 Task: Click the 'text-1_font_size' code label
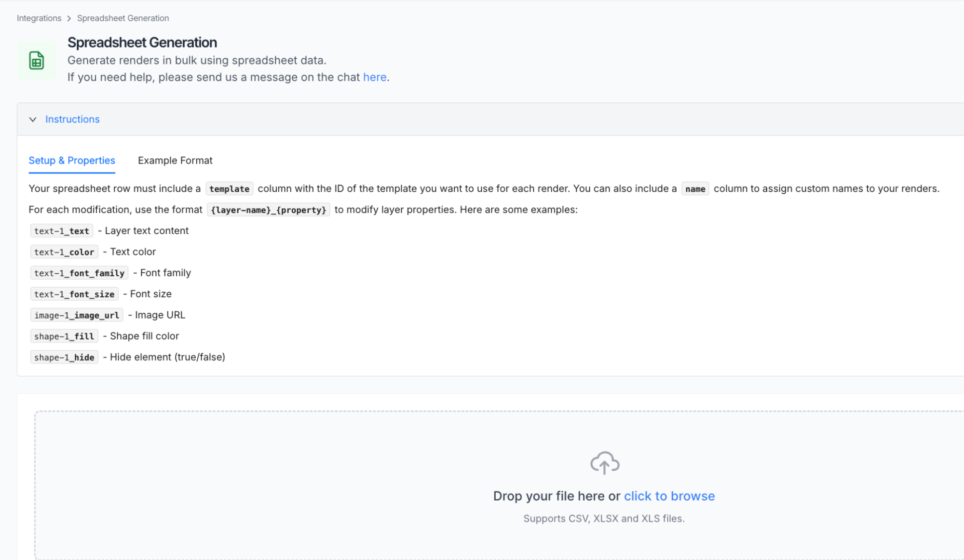click(x=74, y=294)
